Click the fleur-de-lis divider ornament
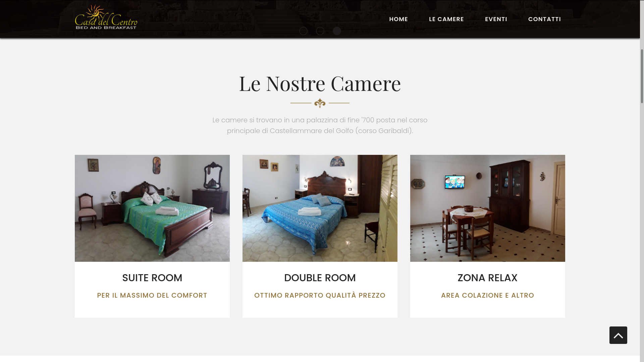Screen dimensions: 644x362 [x=320, y=103]
